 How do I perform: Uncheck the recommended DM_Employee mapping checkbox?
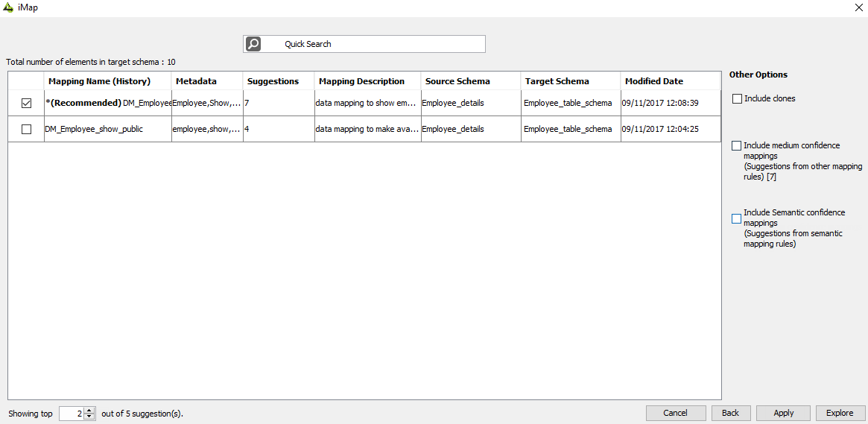(x=26, y=103)
